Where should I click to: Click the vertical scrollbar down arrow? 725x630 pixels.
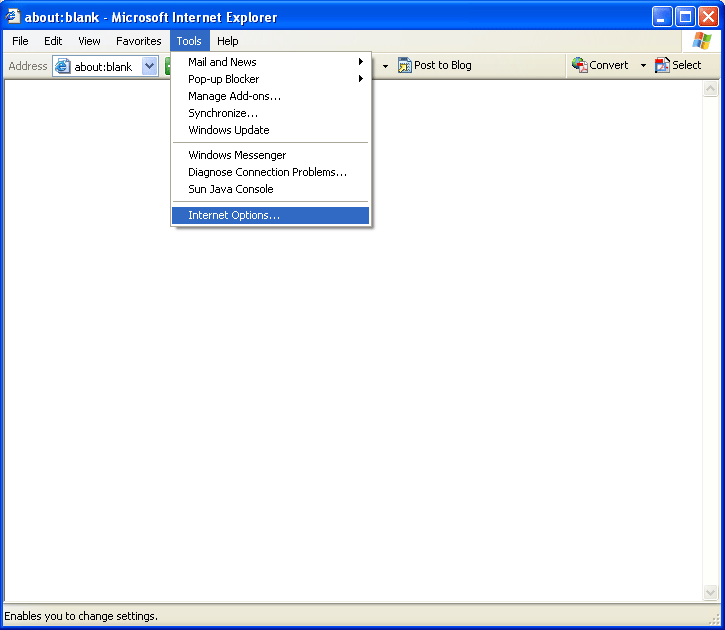point(711,593)
